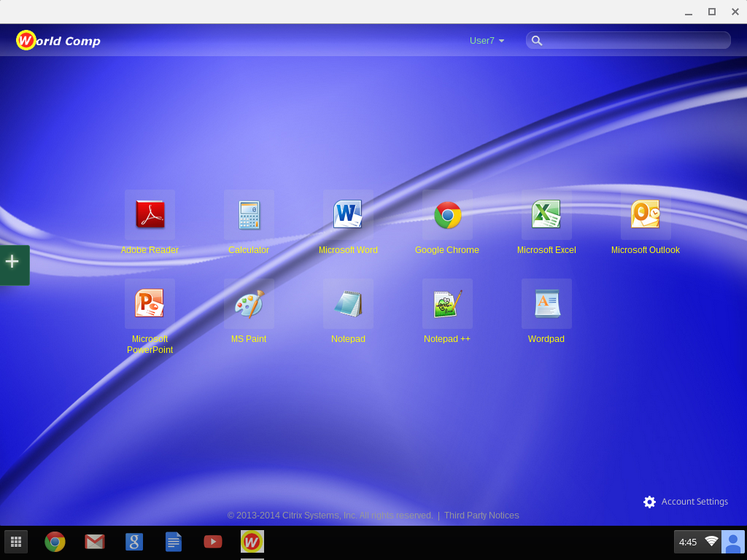Viewport: 747px width, 560px height.
Task: Launch Microsoft Outlook
Action: (646, 215)
